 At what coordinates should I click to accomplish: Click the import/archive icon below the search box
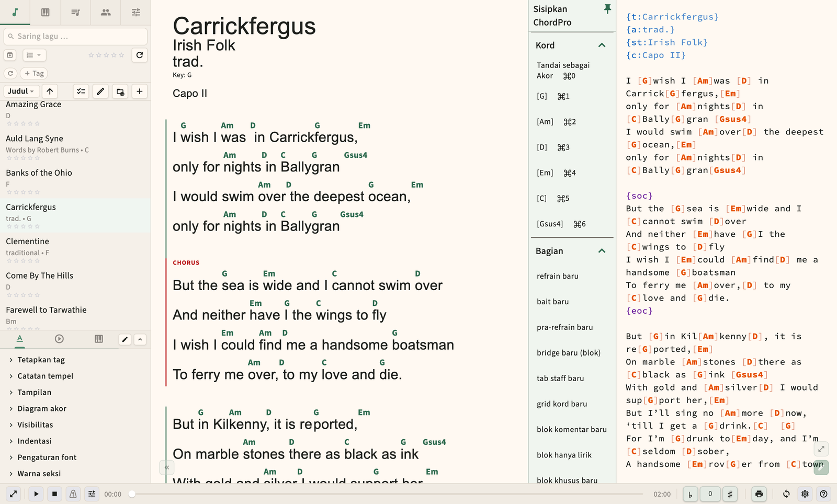[10, 55]
